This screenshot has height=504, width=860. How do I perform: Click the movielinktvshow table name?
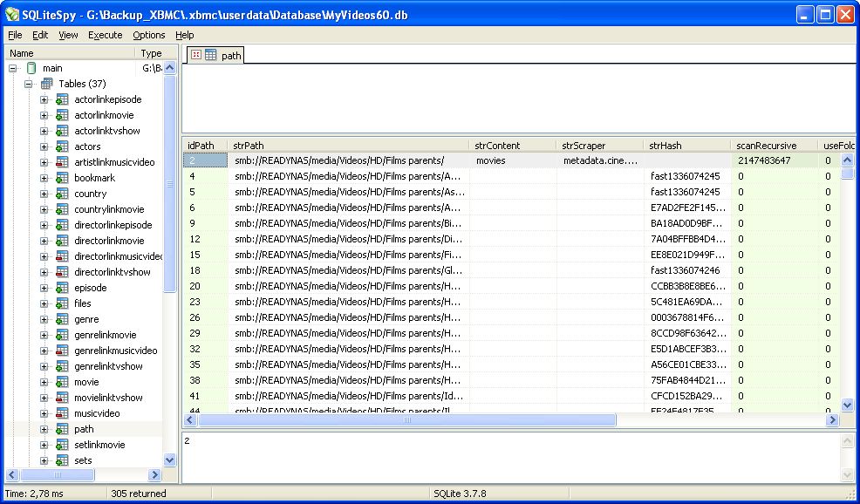click(109, 398)
